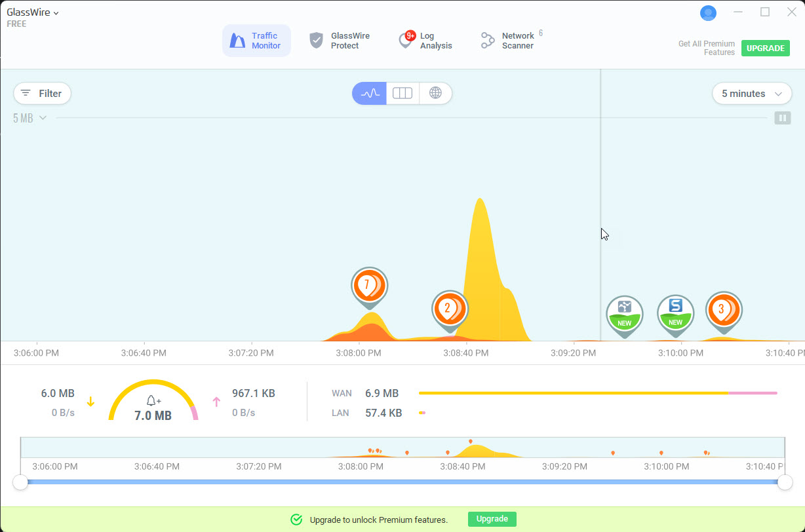Click the yellow download arrow icon
The width and height of the screenshot is (805, 532).
[x=90, y=402]
